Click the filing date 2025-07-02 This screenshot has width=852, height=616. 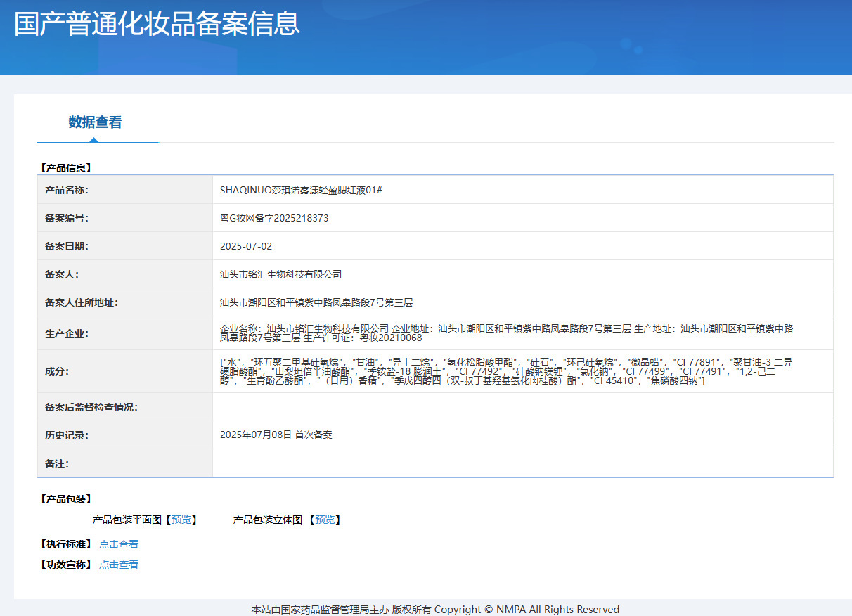(x=246, y=246)
